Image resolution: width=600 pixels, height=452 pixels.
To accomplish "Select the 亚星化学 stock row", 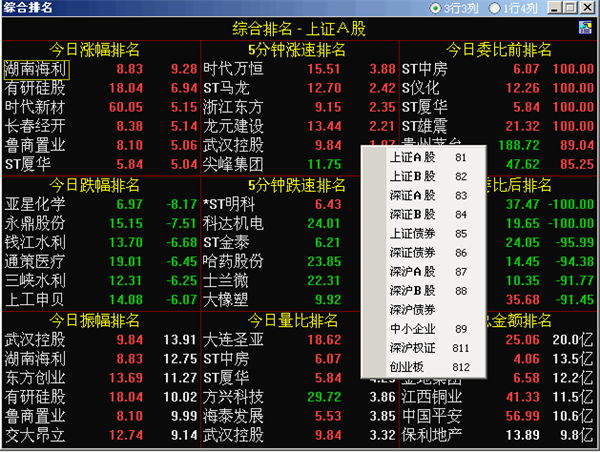I will tap(101, 204).
